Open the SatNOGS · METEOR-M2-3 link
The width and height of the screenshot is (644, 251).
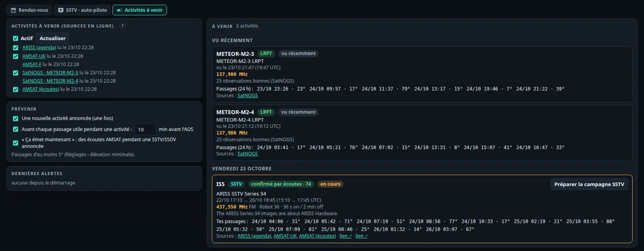(50, 73)
